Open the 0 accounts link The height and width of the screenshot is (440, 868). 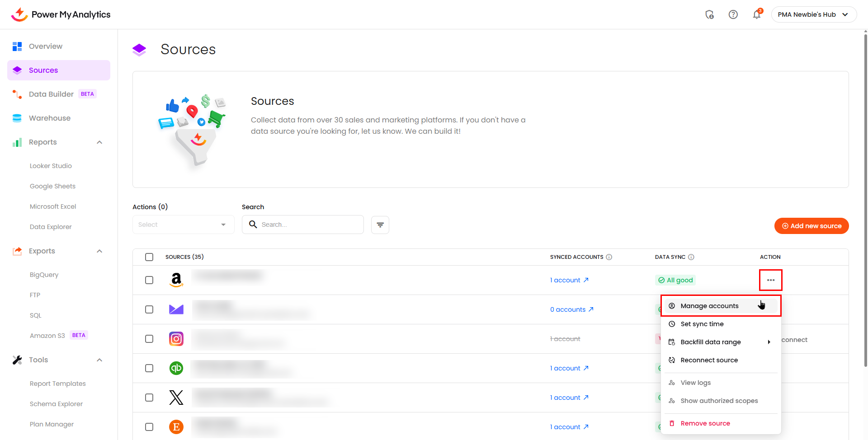[571, 309]
